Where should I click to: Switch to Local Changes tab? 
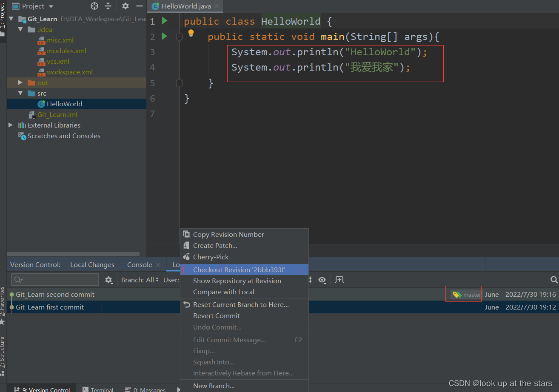pyautogui.click(x=92, y=264)
